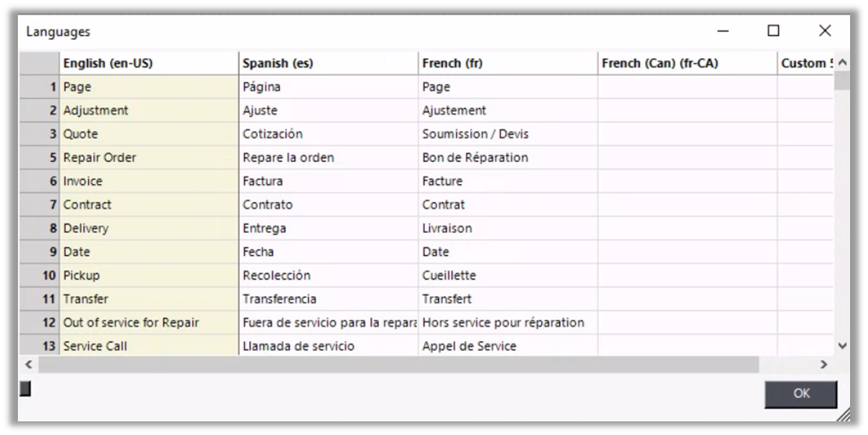Click the vertical scrollbar down arrow

click(842, 345)
